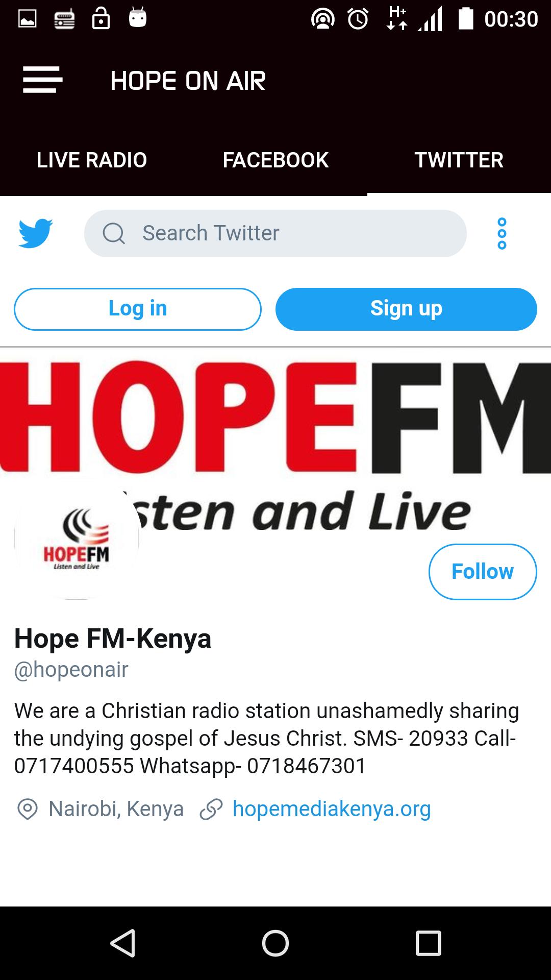Viewport: 551px width, 980px height.
Task: Open the hamburger navigation menu
Action: click(43, 80)
